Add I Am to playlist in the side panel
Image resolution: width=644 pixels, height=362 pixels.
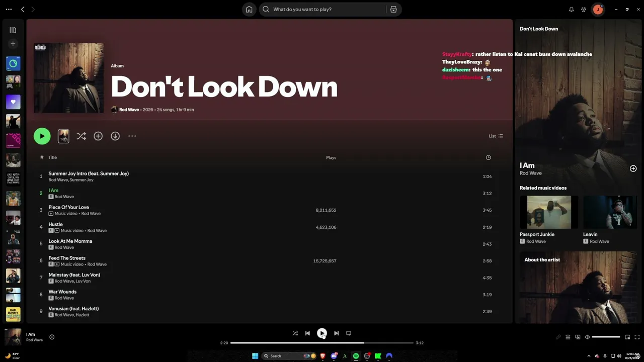pyautogui.click(x=633, y=169)
